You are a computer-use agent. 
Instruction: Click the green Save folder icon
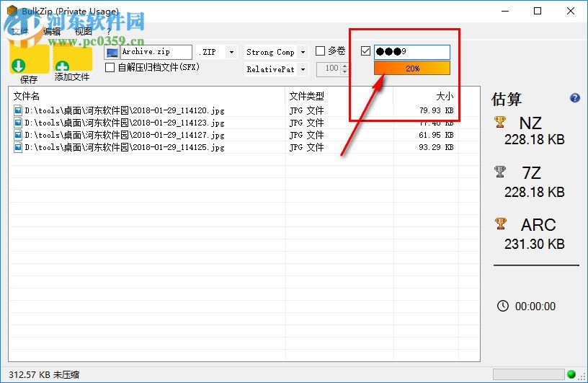pyautogui.click(x=29, y=58)
